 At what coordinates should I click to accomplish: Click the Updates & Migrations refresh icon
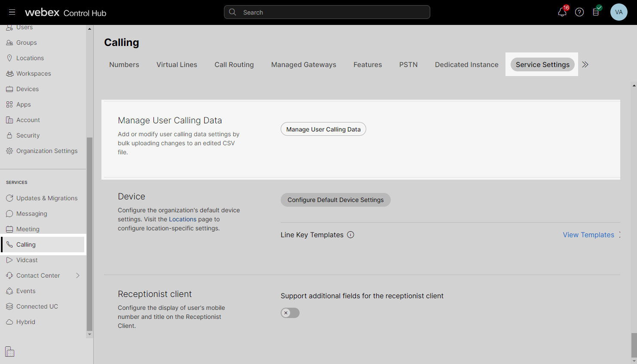click(x=9, y=198)
